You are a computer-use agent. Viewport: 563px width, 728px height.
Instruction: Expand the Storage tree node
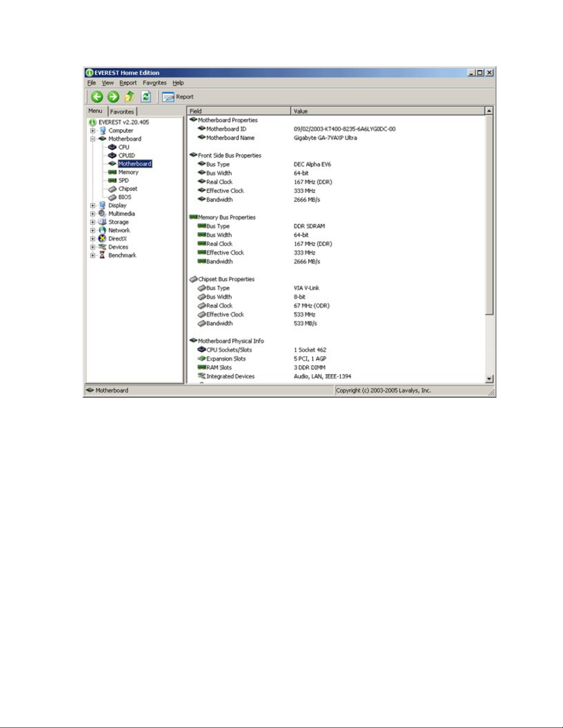click(x=93, y=222)
